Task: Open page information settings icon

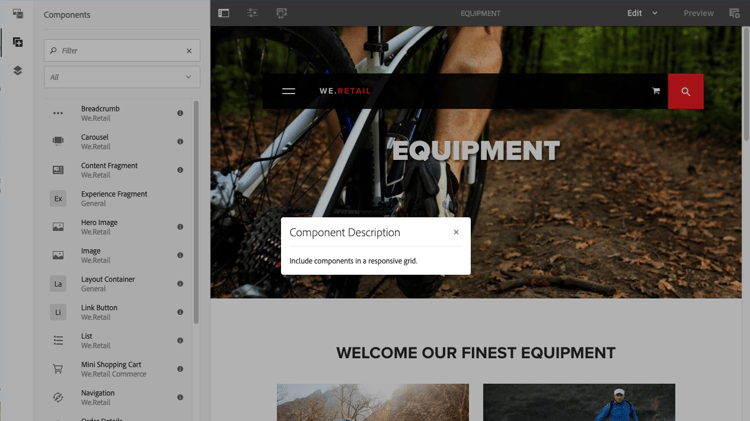Action: [253, 13]
